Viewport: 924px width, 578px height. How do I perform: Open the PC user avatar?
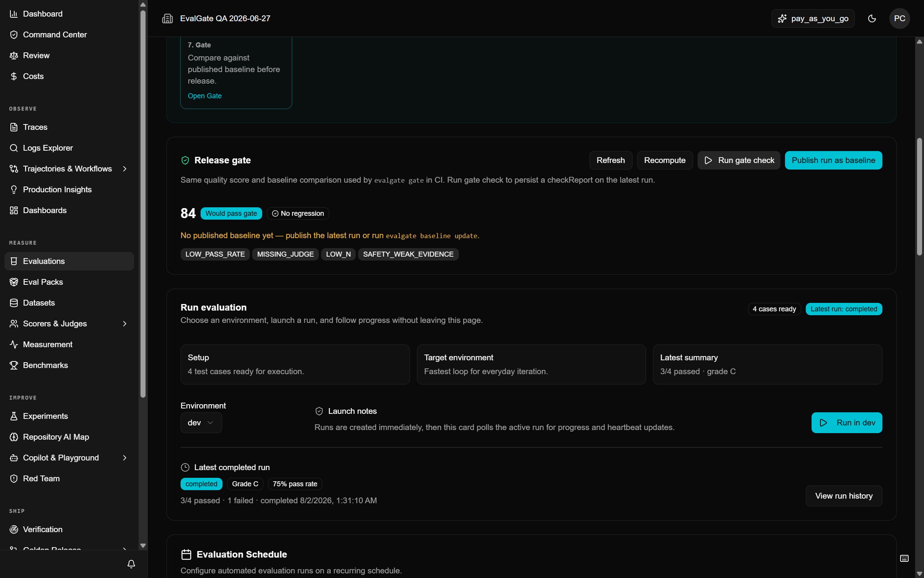(x=900, y=18)
